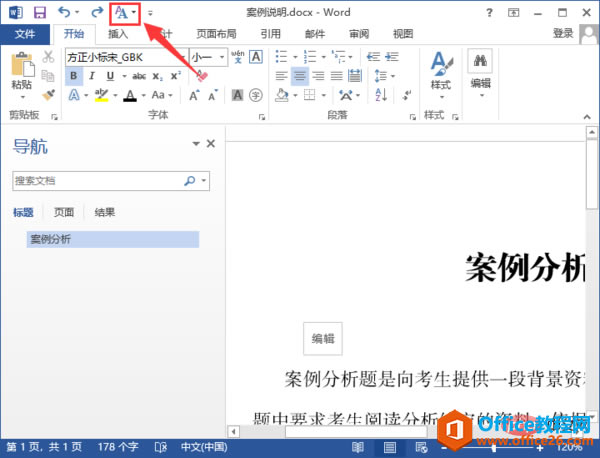Decrease paragraph indent

coord(373,57)
